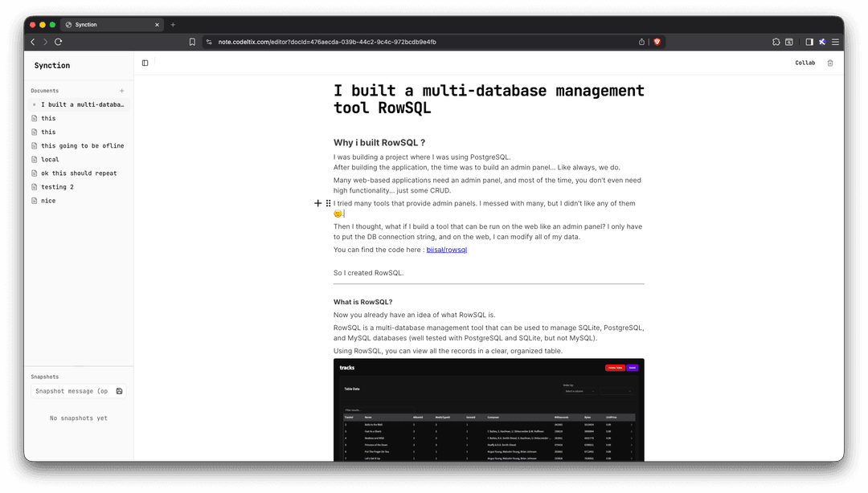Click the tracks table screenshot image
This screenshot has height=493, width=868.
coord(489,410)
